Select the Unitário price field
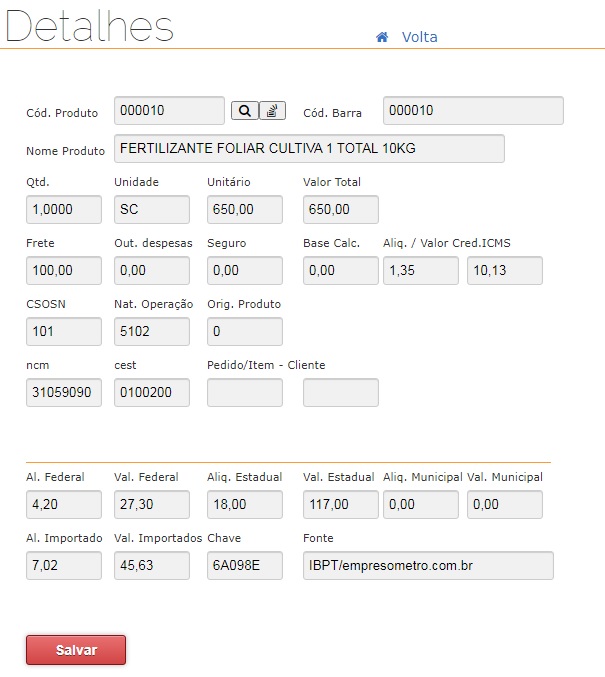Screen dimensions: 605x677 coord(244,210)
